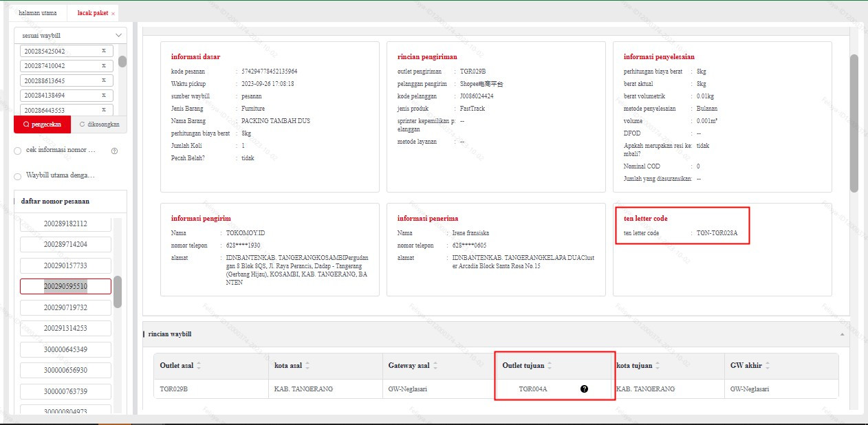Click GW-Neglasari under GW akhir
Image resolution: width=868 pixels, height=425 pixels.
[x=750, y=389]
